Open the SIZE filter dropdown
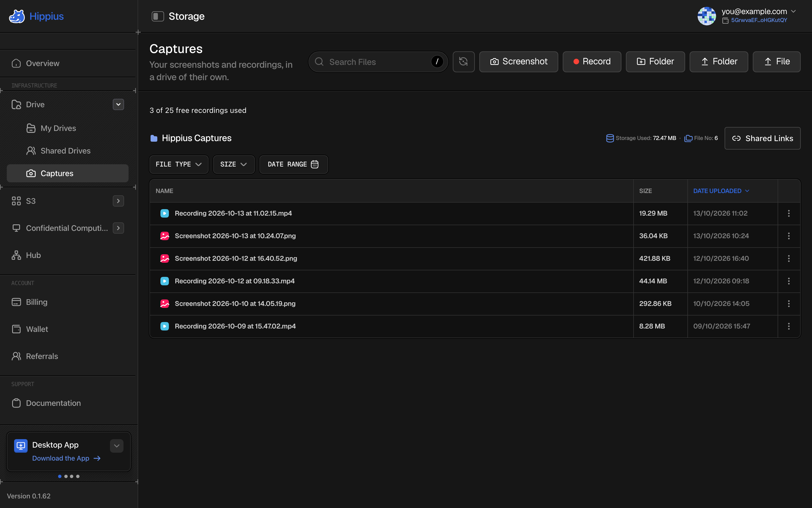The height and width of the screenshot is (508, 812). 233,164
